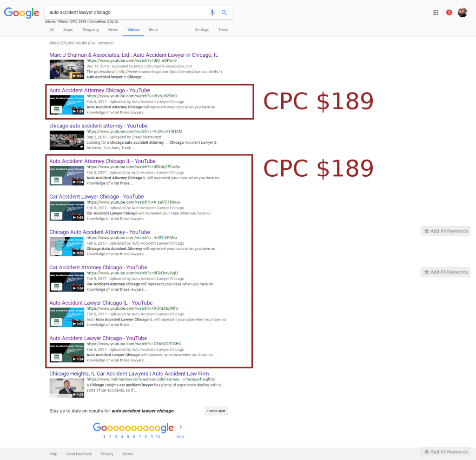Activate voice search microphone icon
476x460 pixels.
pos(212,13)
